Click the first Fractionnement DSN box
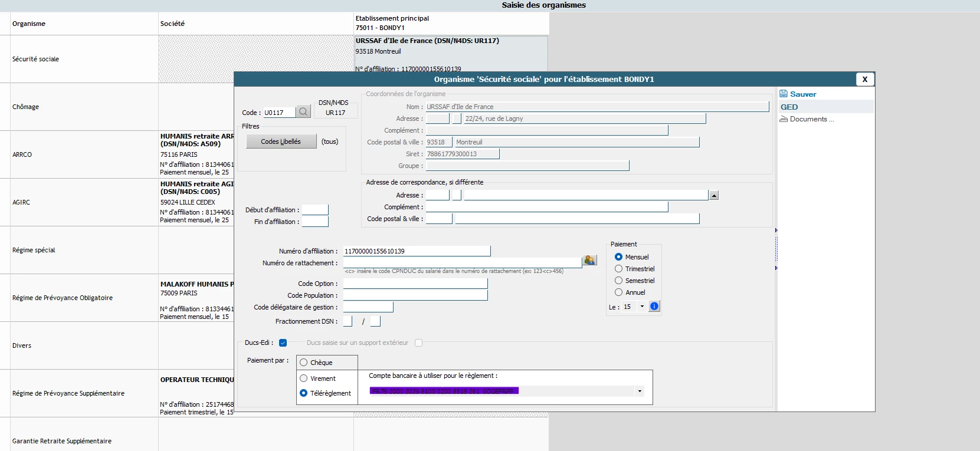This screenshot has width=980, height=451. coord(348,321)
